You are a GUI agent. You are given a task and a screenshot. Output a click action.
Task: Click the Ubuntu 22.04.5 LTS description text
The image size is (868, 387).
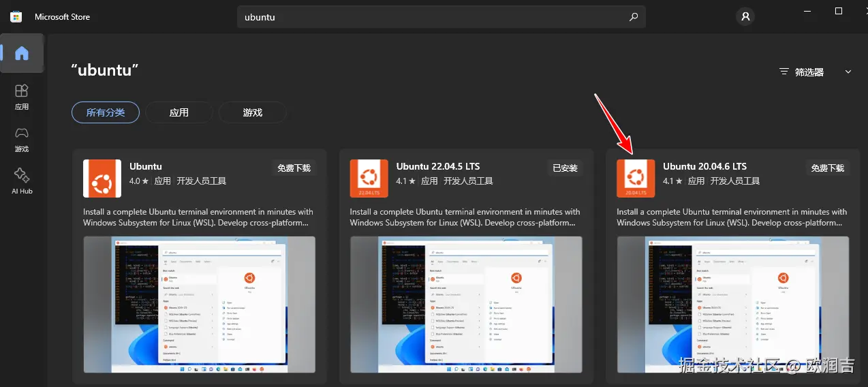(x=465, y=217)
